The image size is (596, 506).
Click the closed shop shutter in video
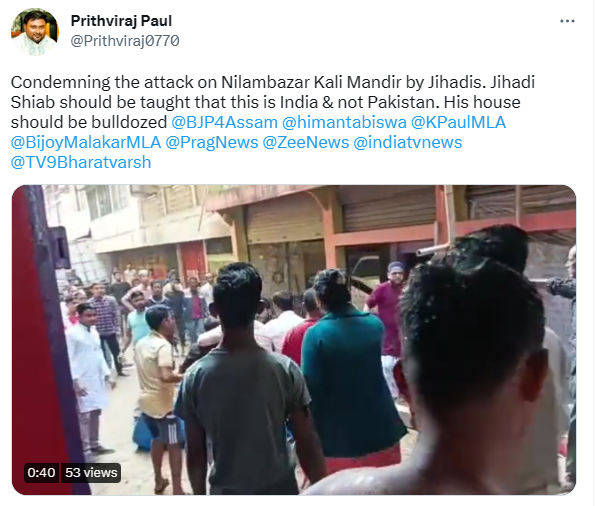point(388,214)
